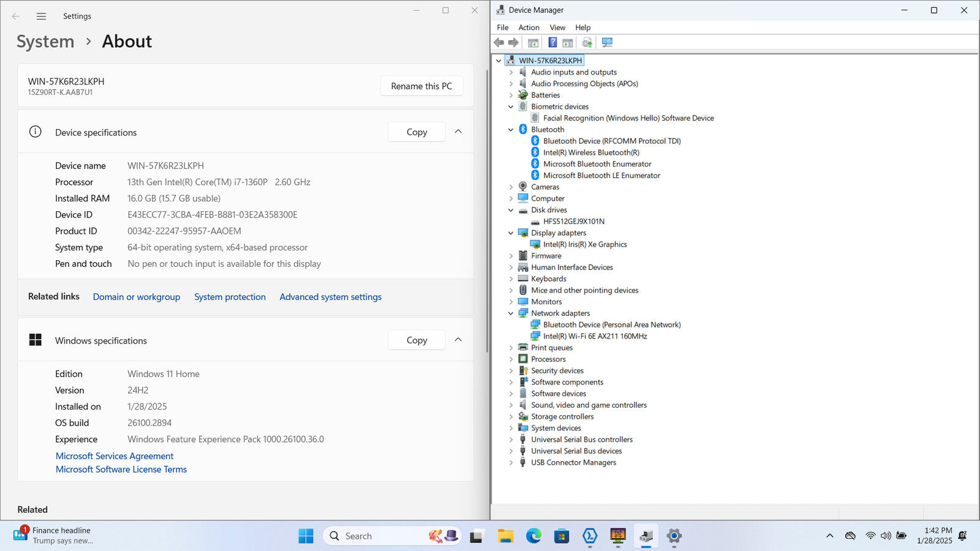
Task: Open Domain or workgroup link
Action: pos(137,297)
